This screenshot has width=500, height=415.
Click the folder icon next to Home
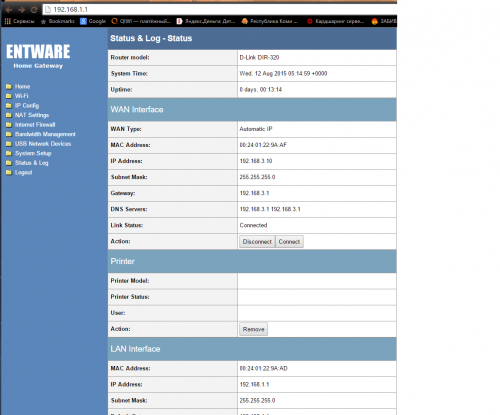pos(9,87)
